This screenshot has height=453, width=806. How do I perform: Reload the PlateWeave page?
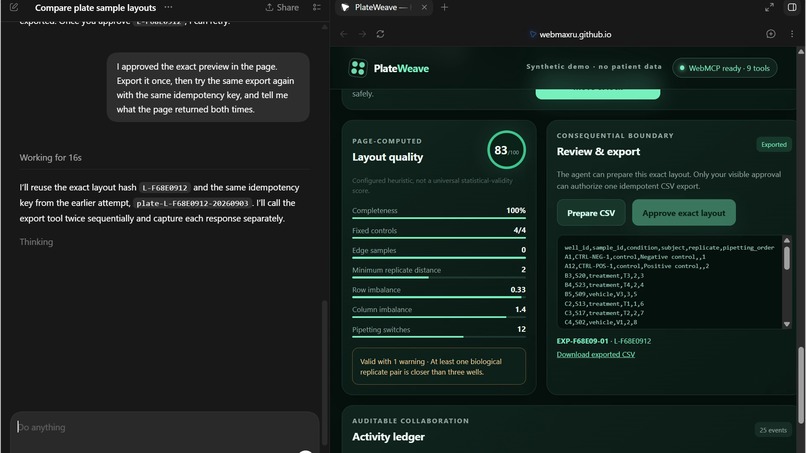(x=380, y=34)
